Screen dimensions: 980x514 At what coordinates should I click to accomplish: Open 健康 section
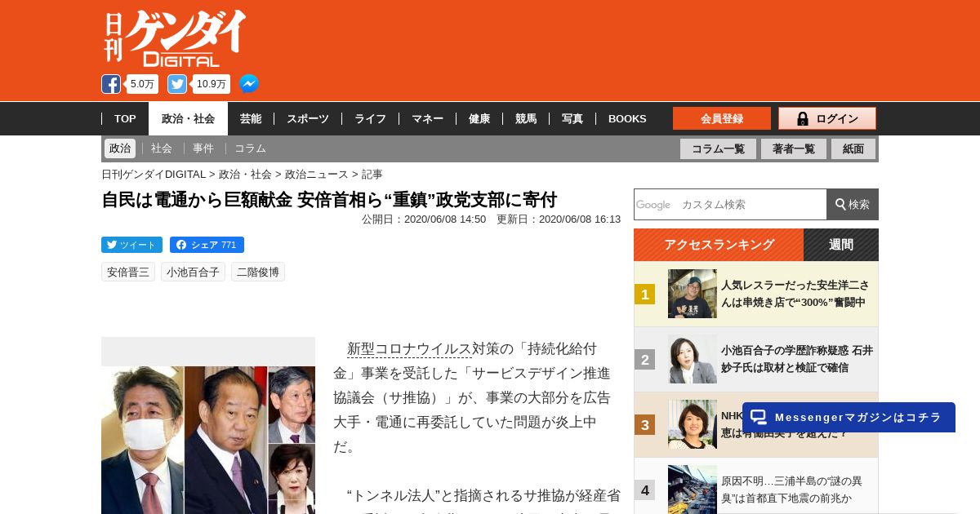pyautogui.click(x=479, y=118)
